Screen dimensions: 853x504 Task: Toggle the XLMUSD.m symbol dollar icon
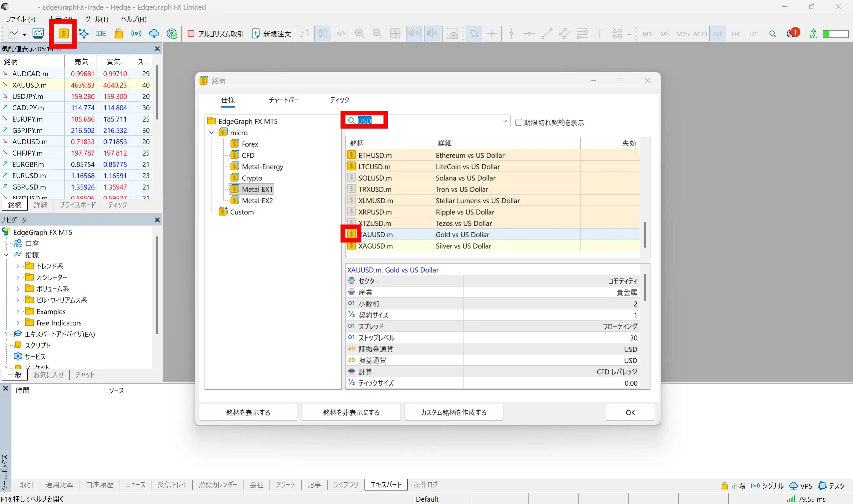pyautogui.click(x=352, y=200)
